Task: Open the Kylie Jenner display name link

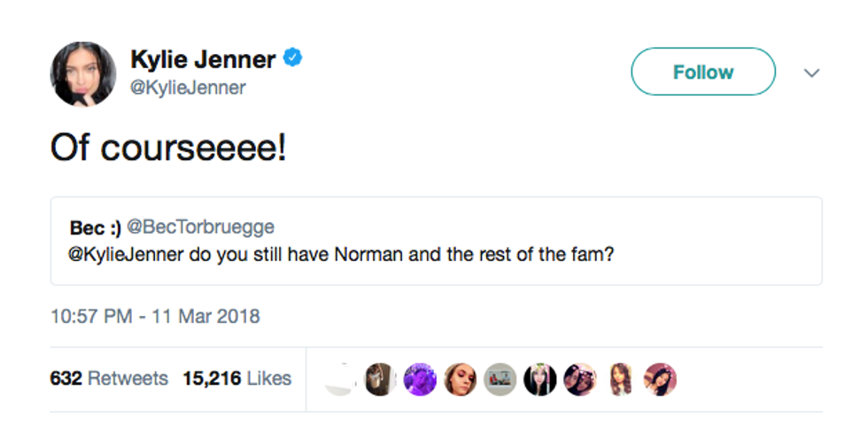Action: coord(203,59)
